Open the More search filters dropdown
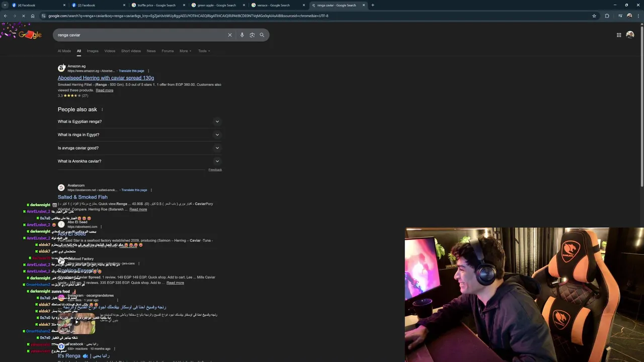 coord(185,51)
